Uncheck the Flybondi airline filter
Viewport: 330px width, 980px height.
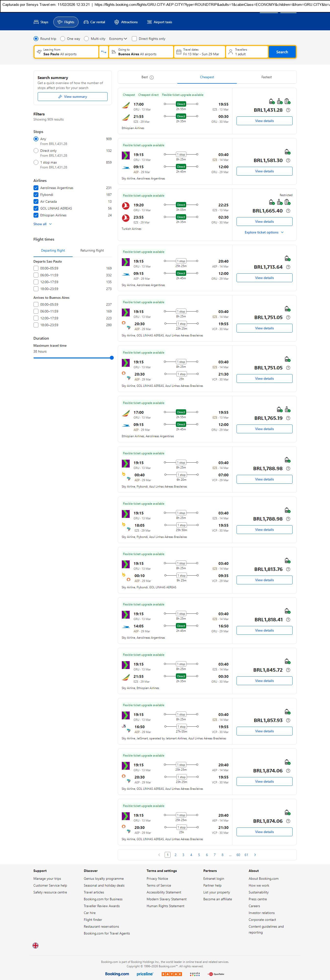tap(36, 195)
